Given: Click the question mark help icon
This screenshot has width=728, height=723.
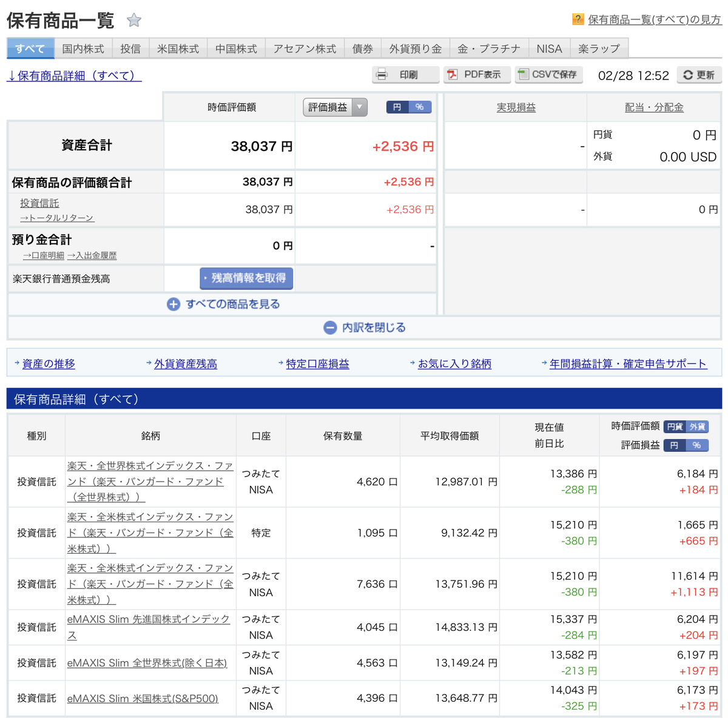Looking at the screenshot, I should [578, 19].
